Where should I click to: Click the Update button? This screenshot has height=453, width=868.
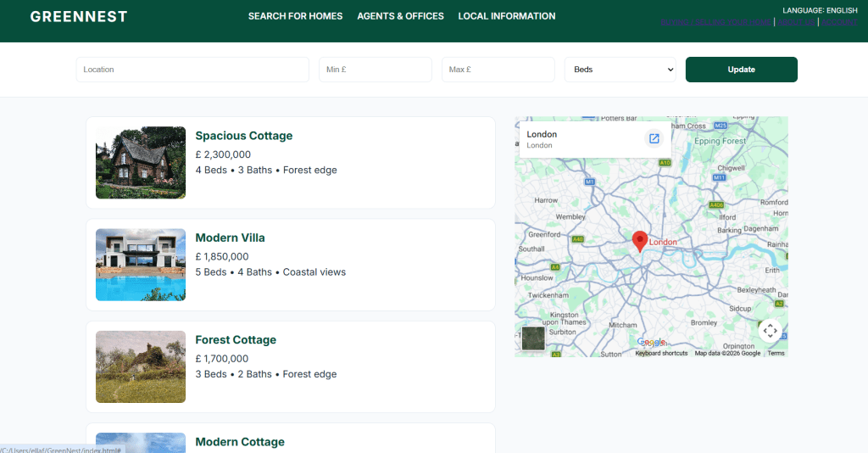coord(741,70)
